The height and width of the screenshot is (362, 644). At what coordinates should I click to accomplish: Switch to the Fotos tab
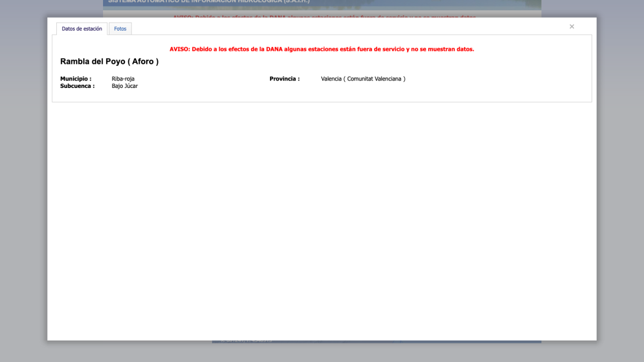[120, 29]
